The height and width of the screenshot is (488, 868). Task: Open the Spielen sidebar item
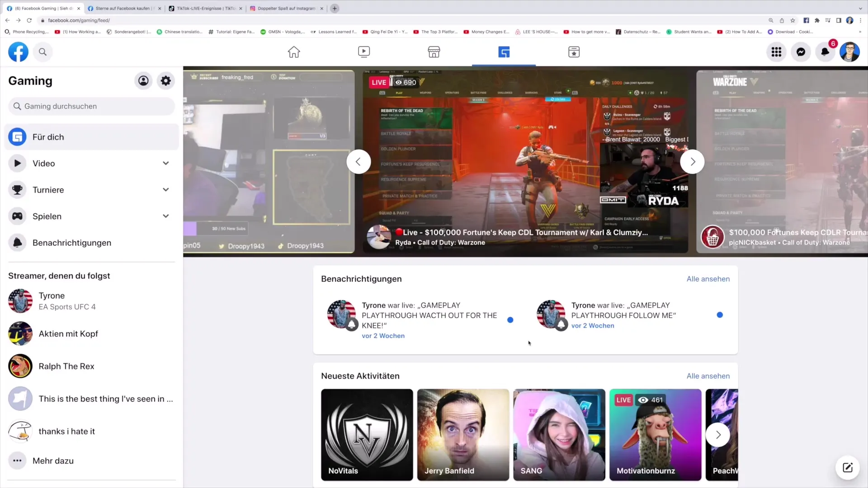tap(91, 216)
